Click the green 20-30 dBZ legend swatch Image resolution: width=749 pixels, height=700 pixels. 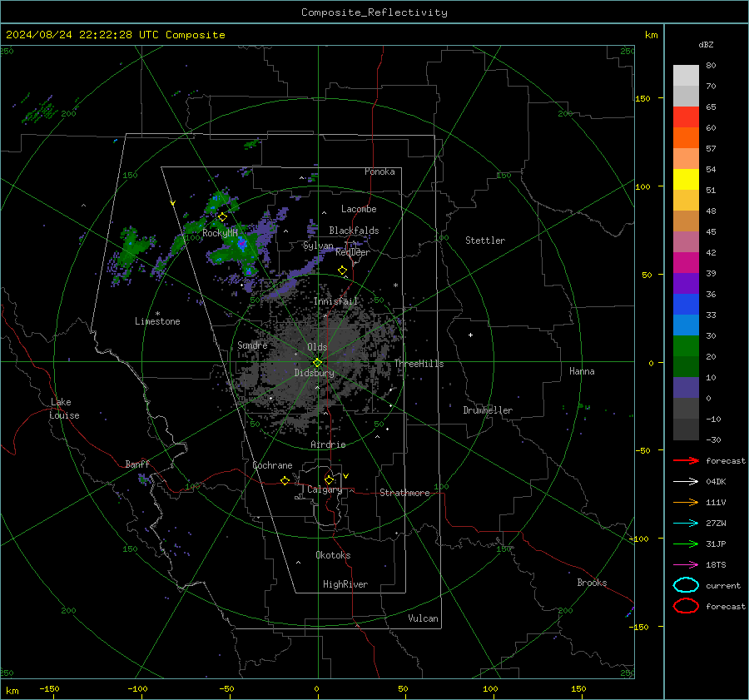(x=686, y=346)
